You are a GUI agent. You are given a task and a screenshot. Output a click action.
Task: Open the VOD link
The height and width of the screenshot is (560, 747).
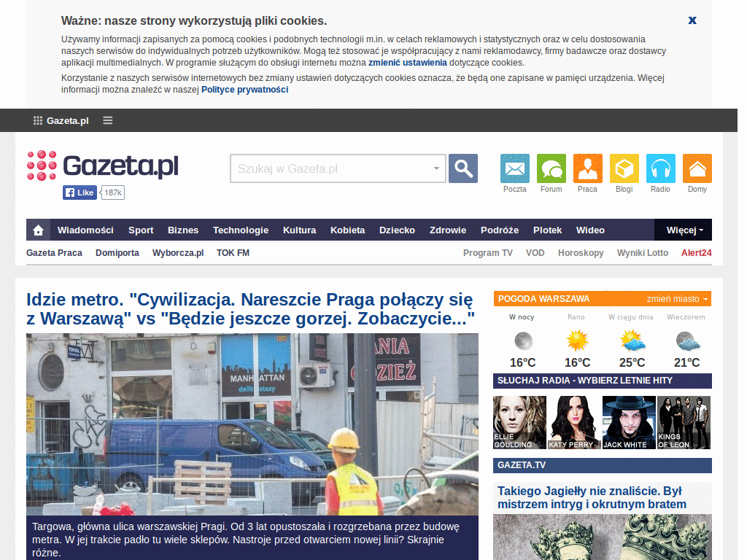tap(535, 253)
